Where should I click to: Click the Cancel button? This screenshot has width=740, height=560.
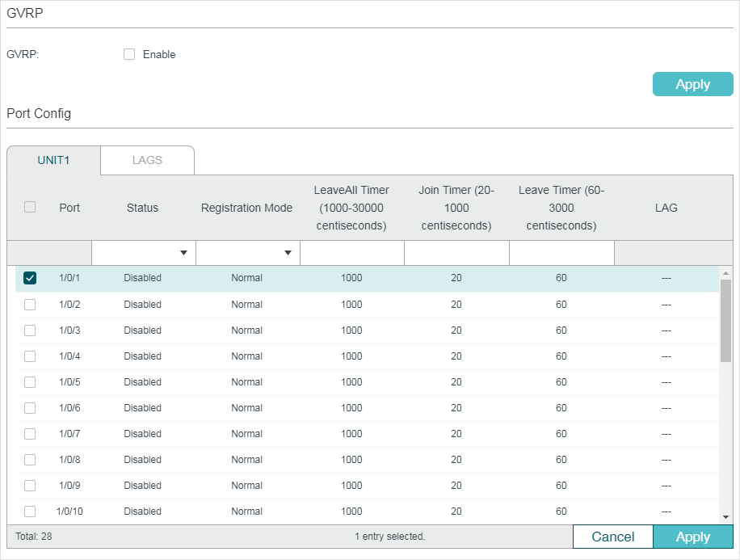(612, 537)
